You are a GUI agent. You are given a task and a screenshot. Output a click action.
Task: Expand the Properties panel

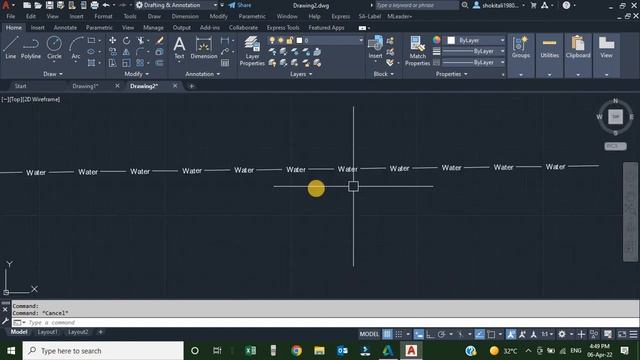[x=451, y=74]
